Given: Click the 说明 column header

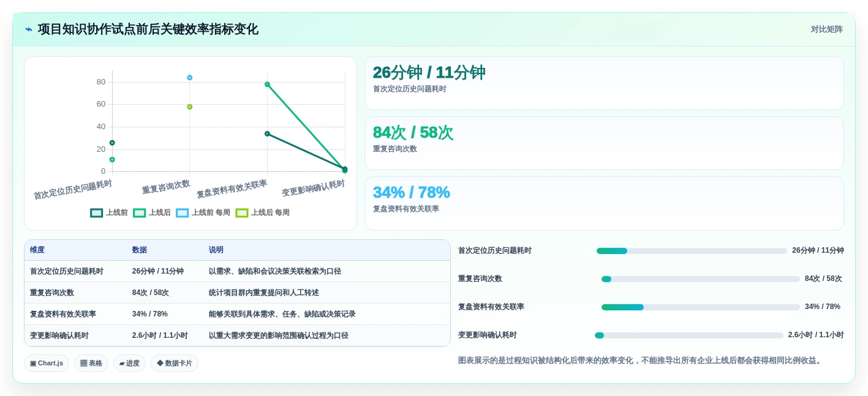Looking at the screenshot, I should 216,250.
